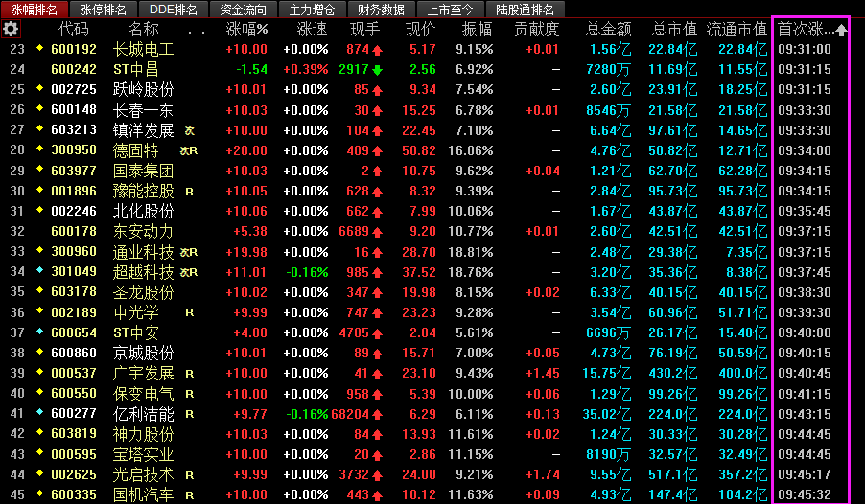This screenshot has width=865, height=504.
Task: Sort by 现价 column header
Action: tap(420, 30)
